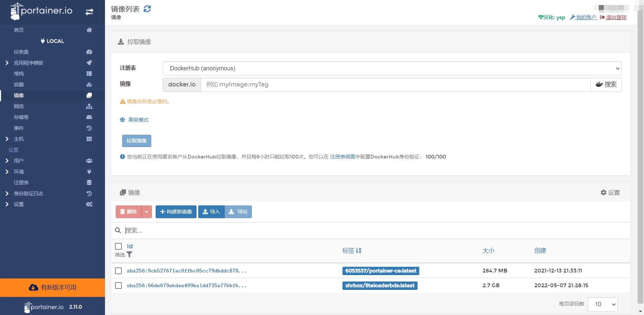Click the refresh icon beside 镜像列表 title
This screenshot has width=644, height=315.
(x=147, y=9)
